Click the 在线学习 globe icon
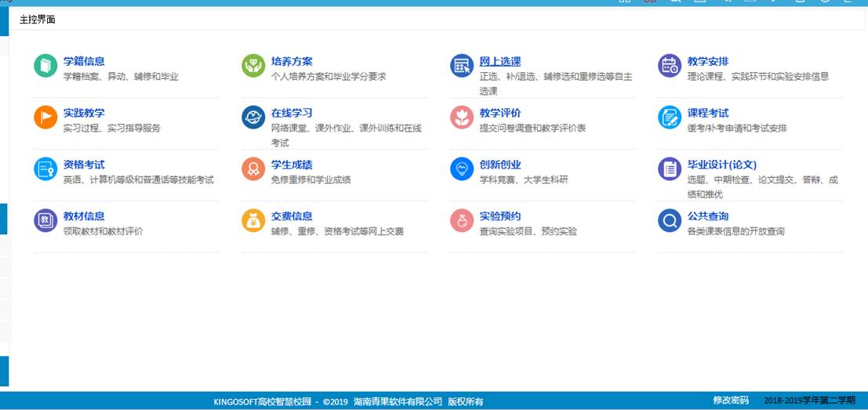 point(253,118)
